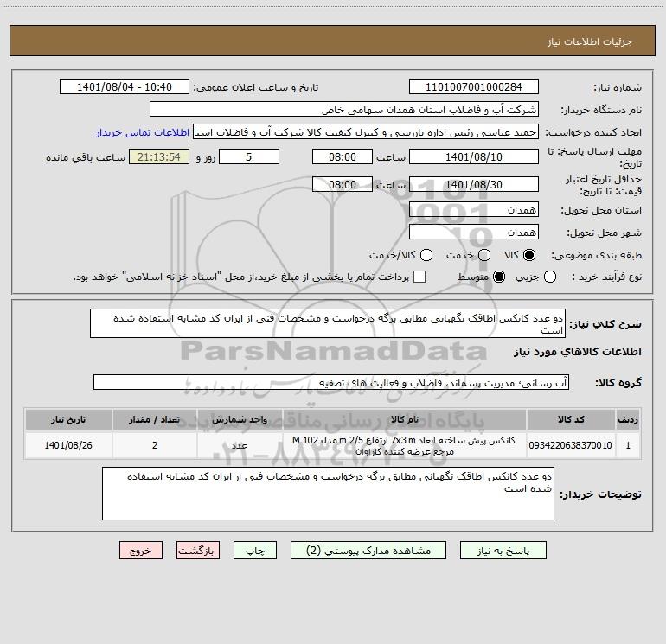
Task: Click the response deadline date 1401/08/10
Action: (474, 157)
